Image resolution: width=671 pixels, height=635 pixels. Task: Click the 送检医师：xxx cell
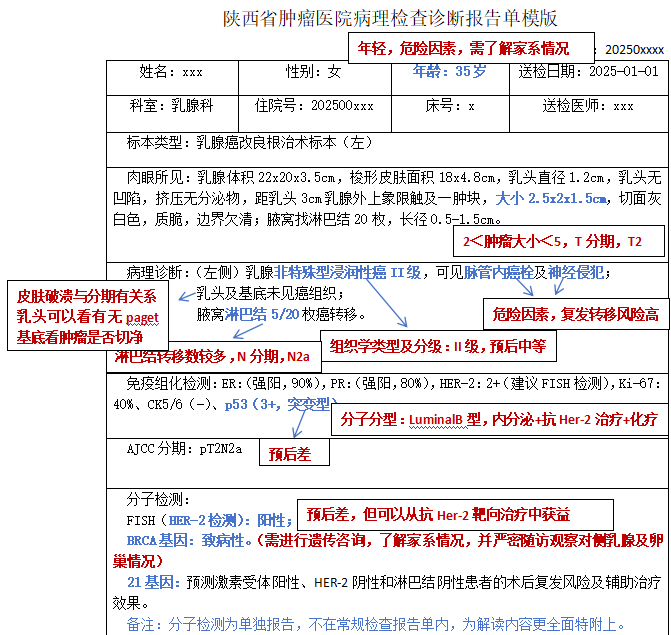coord(588,105)
